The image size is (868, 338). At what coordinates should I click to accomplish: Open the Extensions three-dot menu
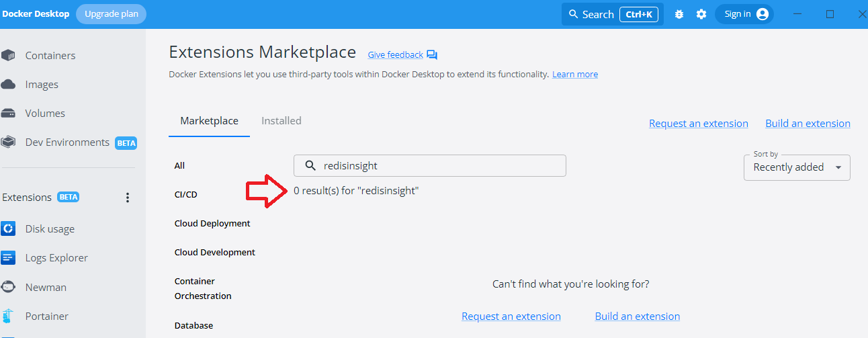click(x=128, y=198)
